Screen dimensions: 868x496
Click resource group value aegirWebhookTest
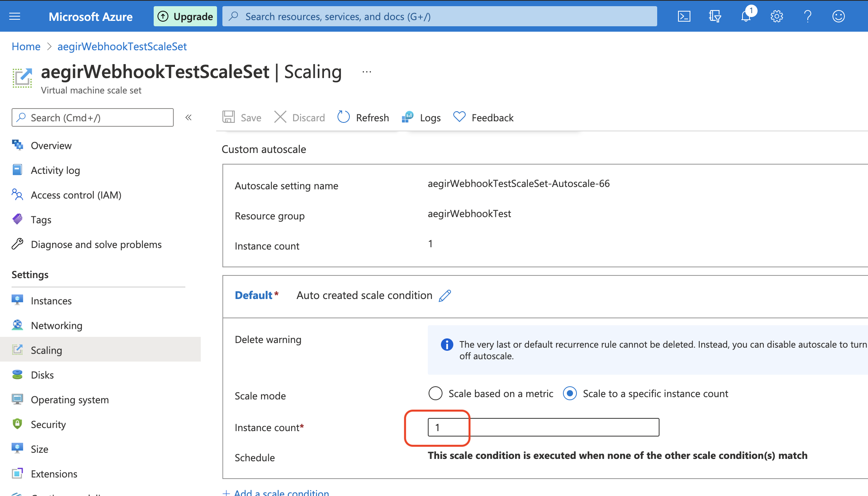click(x=469, y=214)
